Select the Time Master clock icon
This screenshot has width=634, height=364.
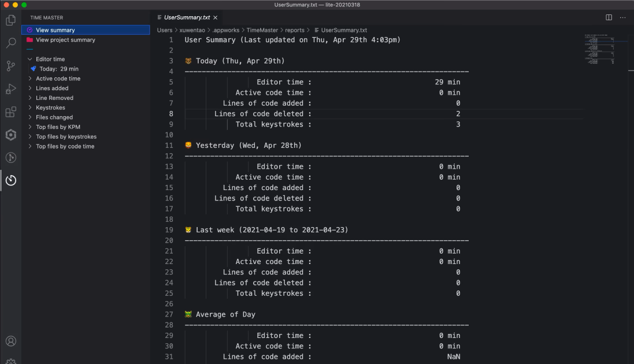point(11,180)
